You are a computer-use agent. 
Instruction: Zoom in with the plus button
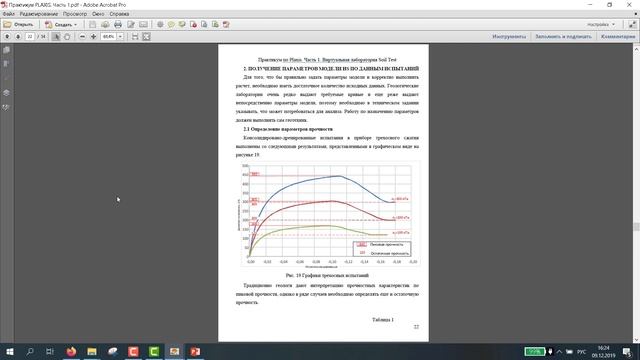[x=93, y=37]
